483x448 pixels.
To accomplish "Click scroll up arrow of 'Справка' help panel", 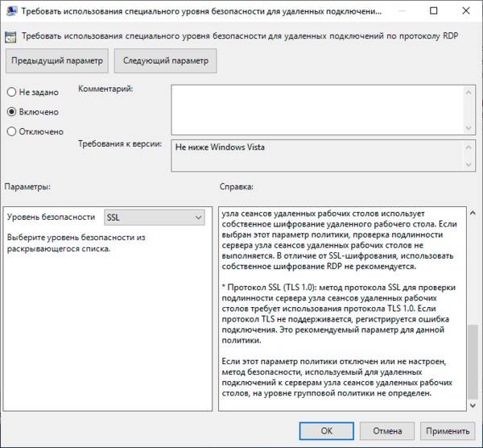I will [x=473, y=213].
